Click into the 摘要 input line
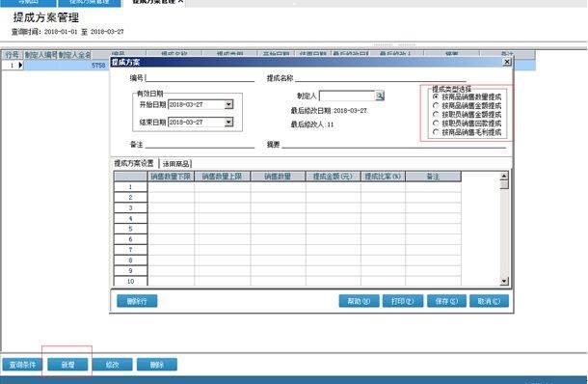The height and width of the screenshot is (384, 588). click(x=393, y=144)
